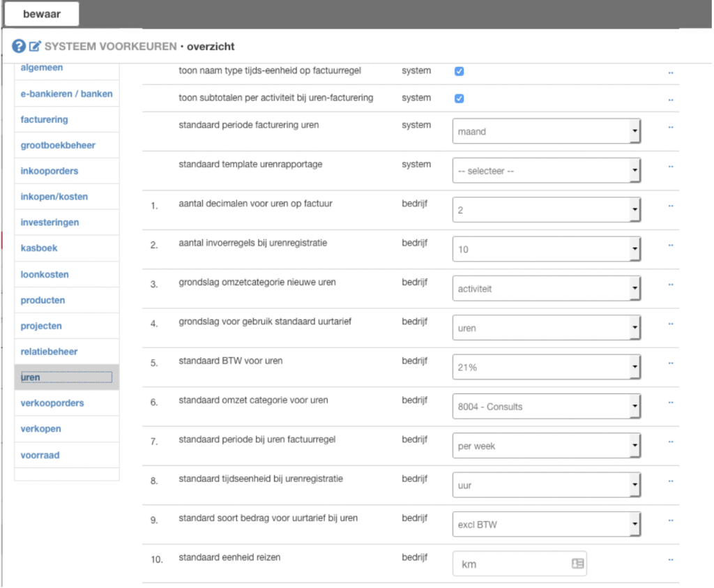This screenshot has width=714, height=588.
Task: Click the dots icon for standaard BTW voor uren
Action: (x=671, y=364)
